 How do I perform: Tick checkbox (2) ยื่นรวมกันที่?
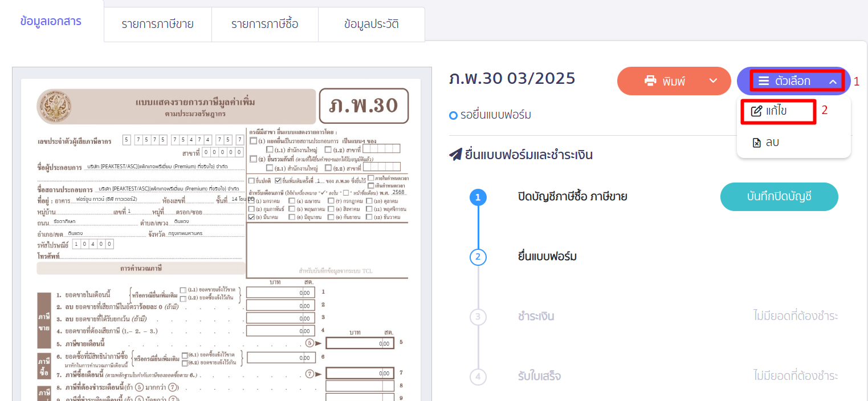(x=253, y=160)
